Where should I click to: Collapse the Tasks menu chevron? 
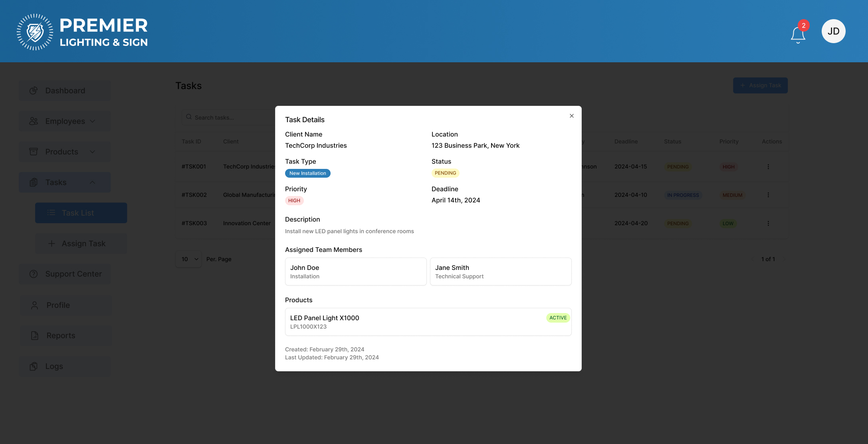[x=93, y=182]
